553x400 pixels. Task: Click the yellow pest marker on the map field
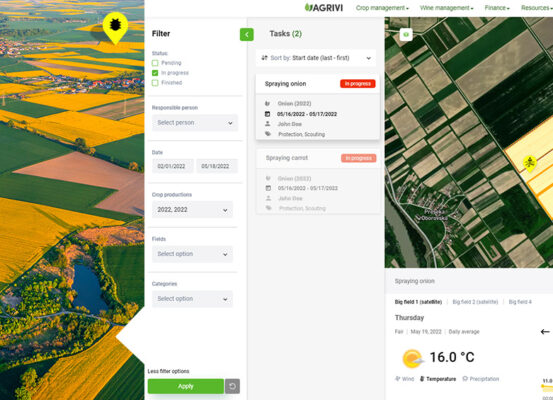coord(529,163)
